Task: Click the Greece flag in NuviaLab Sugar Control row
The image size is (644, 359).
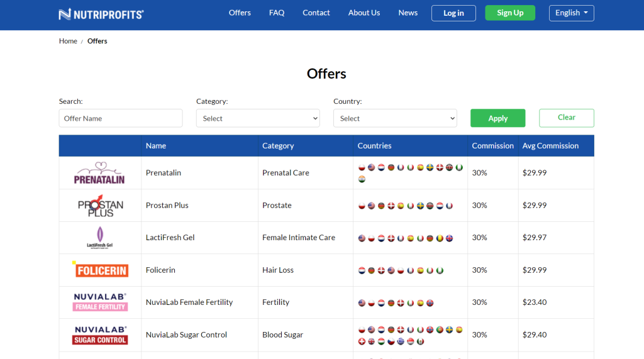Action: [x=401, y=341]
